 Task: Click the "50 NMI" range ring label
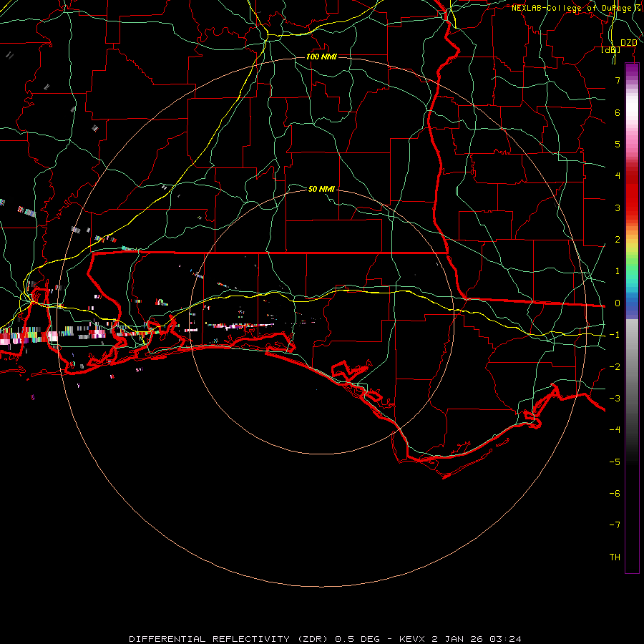(x=321, y=189)
